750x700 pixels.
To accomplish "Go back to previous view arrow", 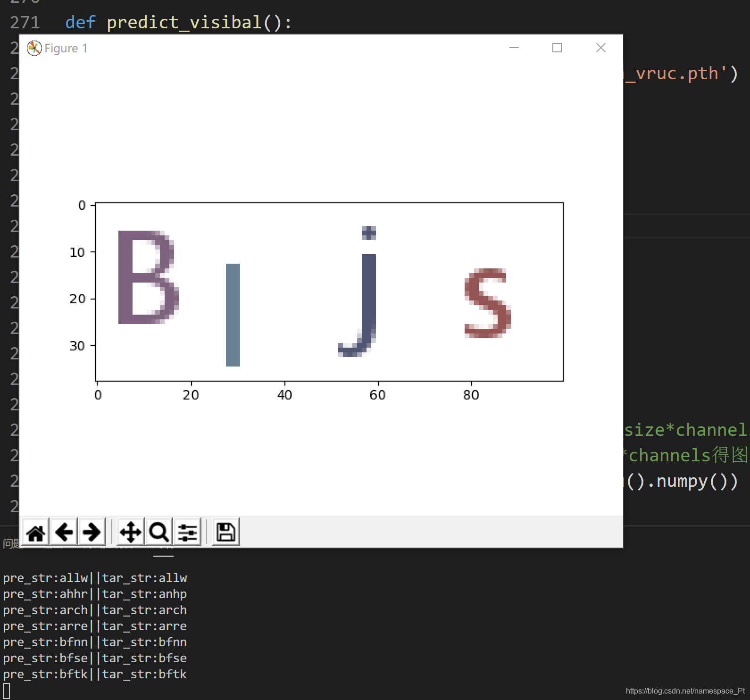I will pyautogui.click(x=64, y=533).
